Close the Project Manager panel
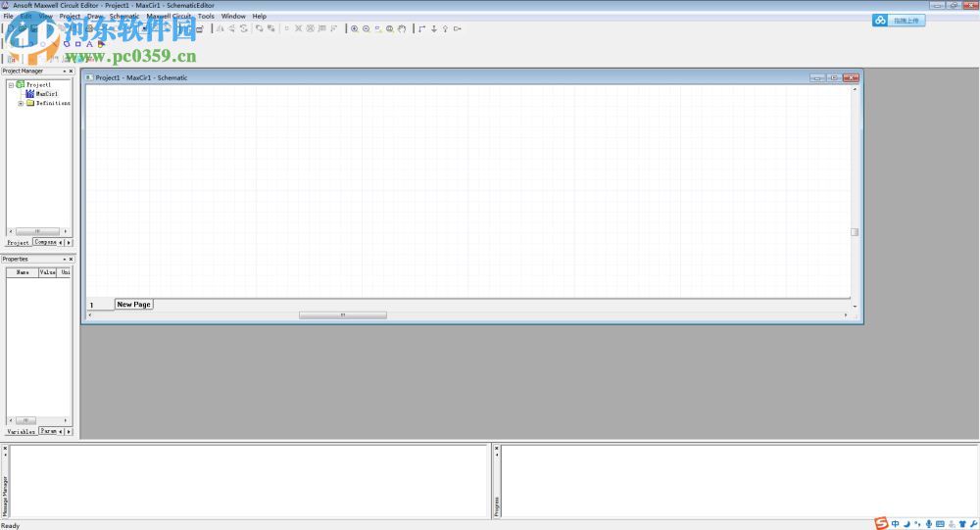Image resolution: width=980 pixels, height=530 pixels. 72,72
